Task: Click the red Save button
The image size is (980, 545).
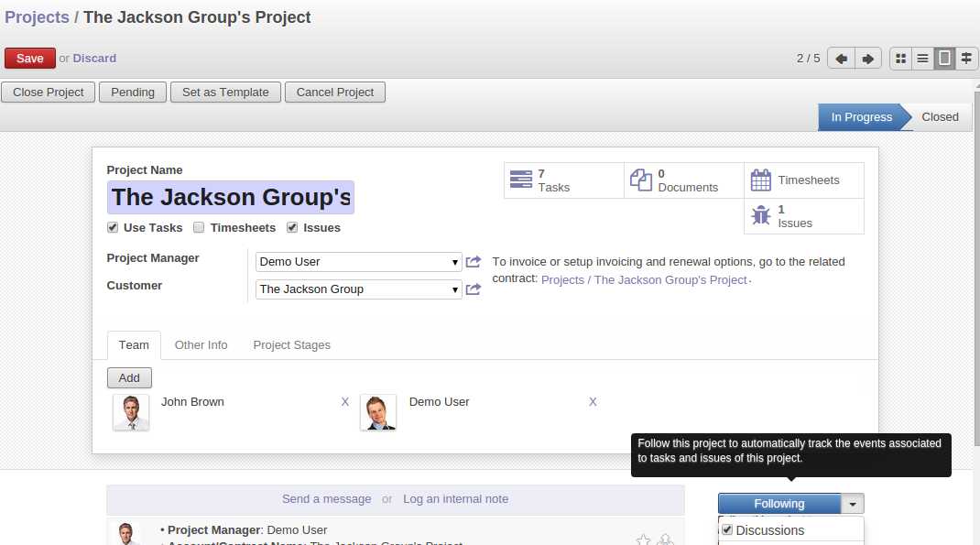Action: pos(30,59)
